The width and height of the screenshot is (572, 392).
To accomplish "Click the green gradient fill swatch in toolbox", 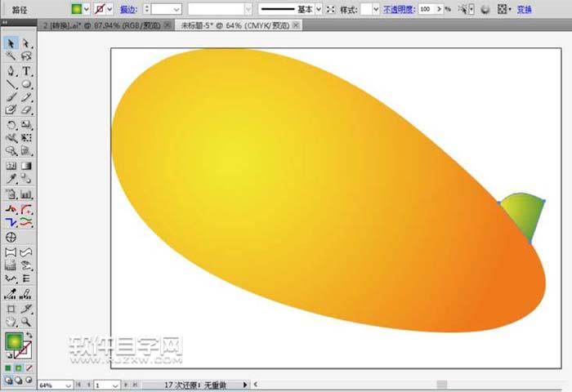I will [13, 341].
